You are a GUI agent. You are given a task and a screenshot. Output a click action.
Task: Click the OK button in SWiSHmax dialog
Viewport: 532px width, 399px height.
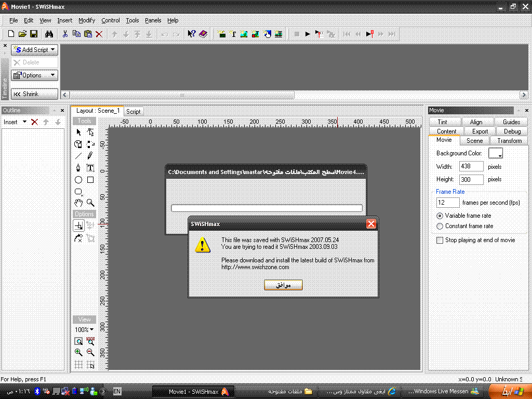[283, 285]
